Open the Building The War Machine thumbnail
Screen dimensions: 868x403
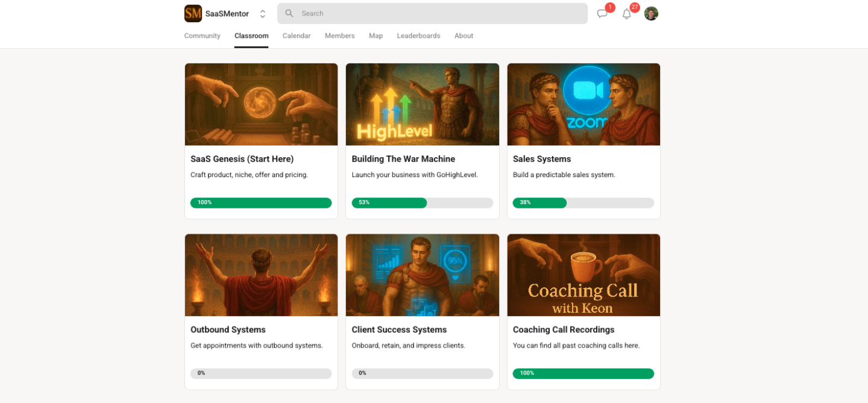click(423, 104)
